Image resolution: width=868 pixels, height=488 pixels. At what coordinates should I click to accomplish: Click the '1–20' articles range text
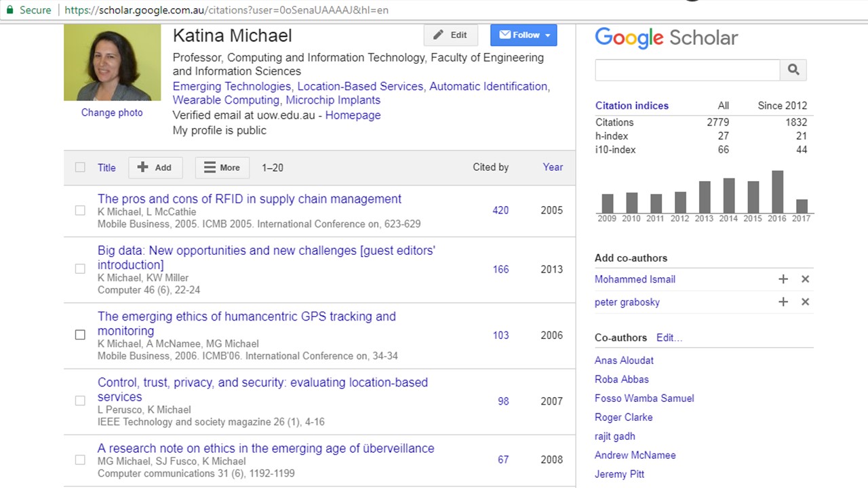click(273, 167)
